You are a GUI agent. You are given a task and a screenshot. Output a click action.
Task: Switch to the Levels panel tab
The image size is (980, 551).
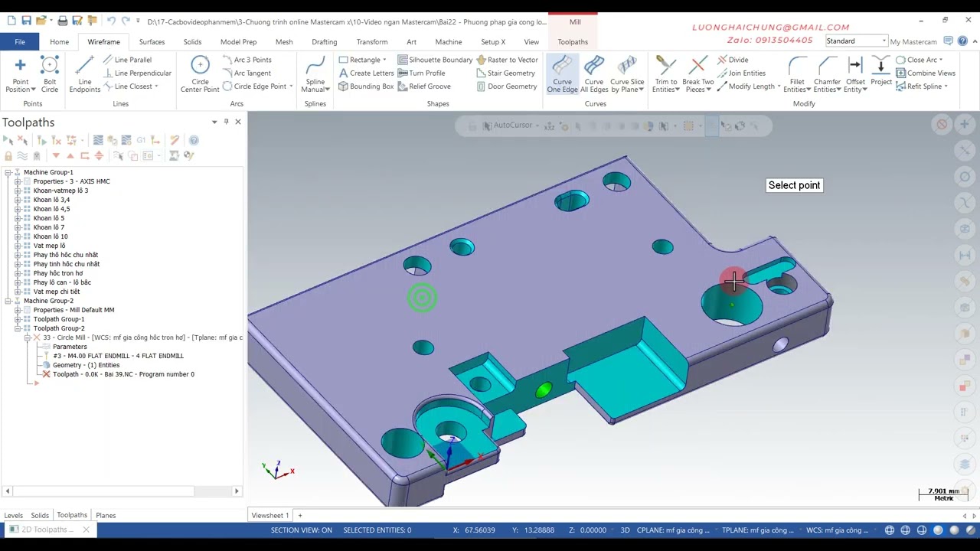point(14,515)
